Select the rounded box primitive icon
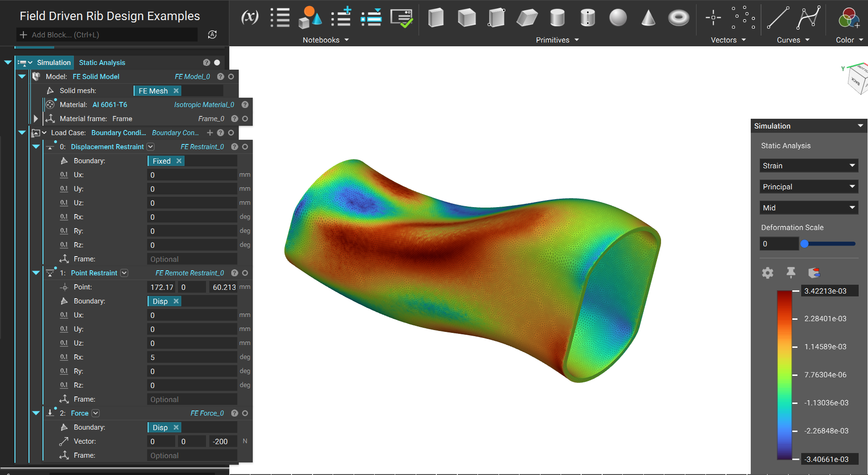Viewport: 868px width, 475px height. point(497,18)
